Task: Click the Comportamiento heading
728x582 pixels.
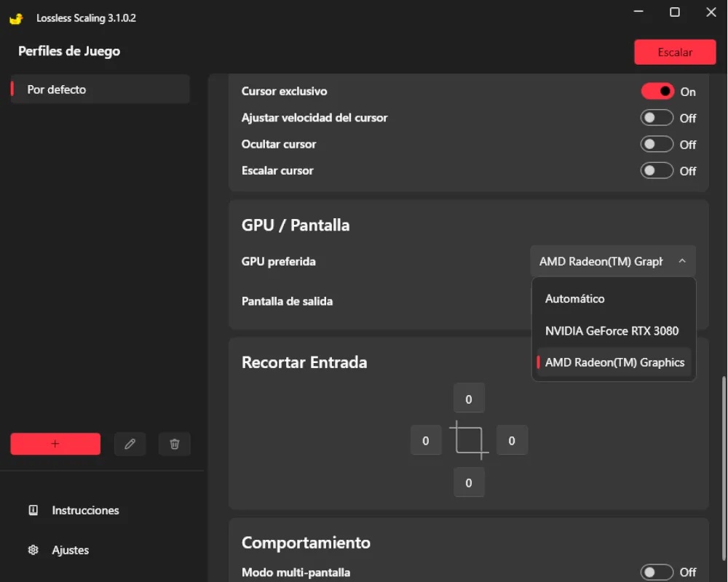Action: pyautogui.click(x=306, y=543)
